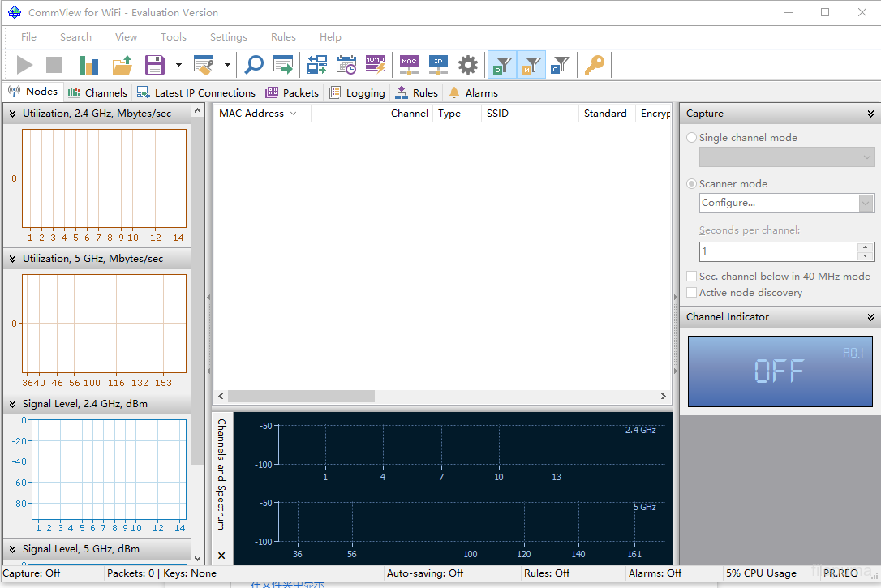Screen dimensions: 881x588
Task: Open settings with the gear icon
Action: (x=468, y=65)
